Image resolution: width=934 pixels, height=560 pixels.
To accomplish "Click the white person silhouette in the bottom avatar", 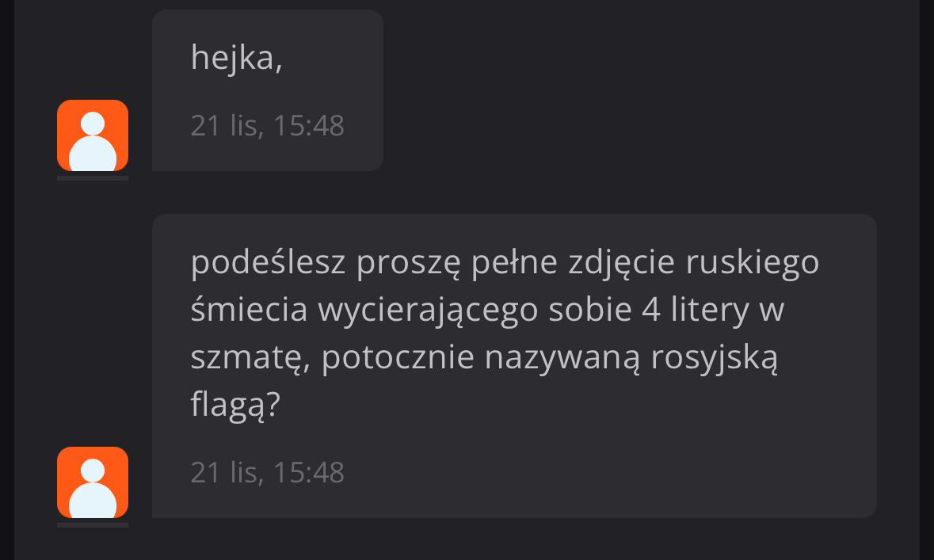I will click(93, 490).
